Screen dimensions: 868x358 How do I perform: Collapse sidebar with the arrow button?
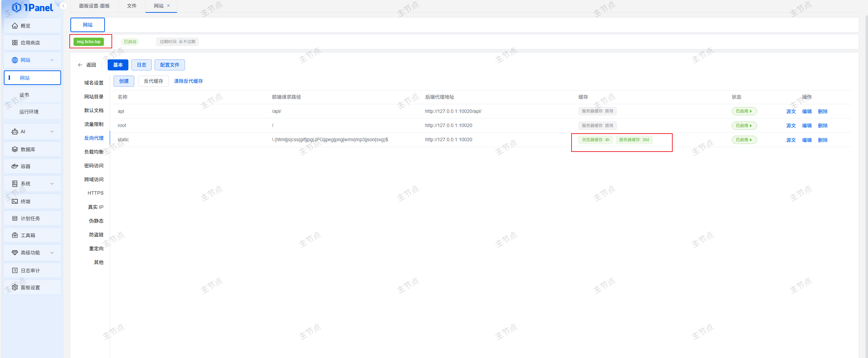tap(63, 6)
